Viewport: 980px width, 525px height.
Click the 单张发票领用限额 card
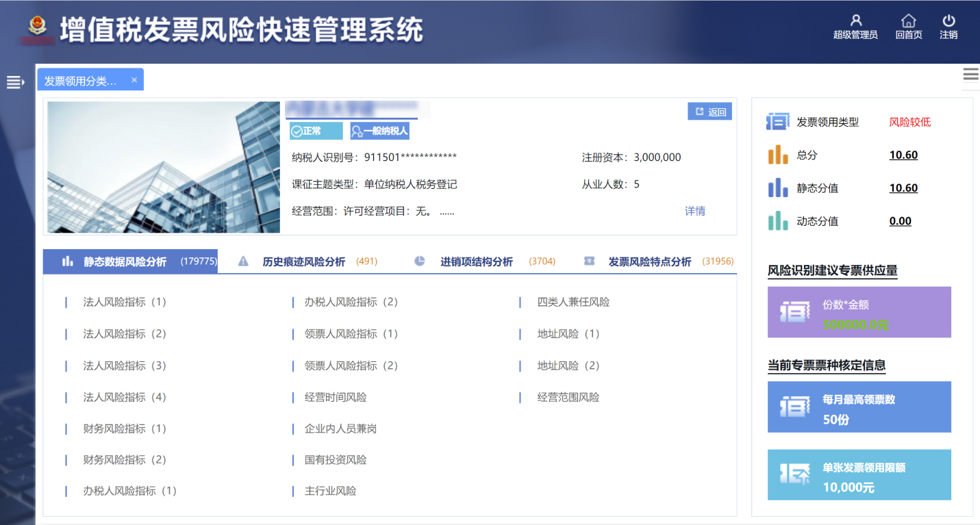coord(859,475)
